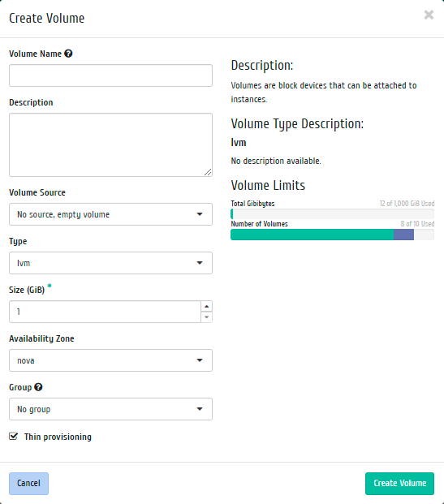The height and width of the screenshot is (504, 444).
Task: Close the Create Volume dialog with X
Action: coord(429,15)
